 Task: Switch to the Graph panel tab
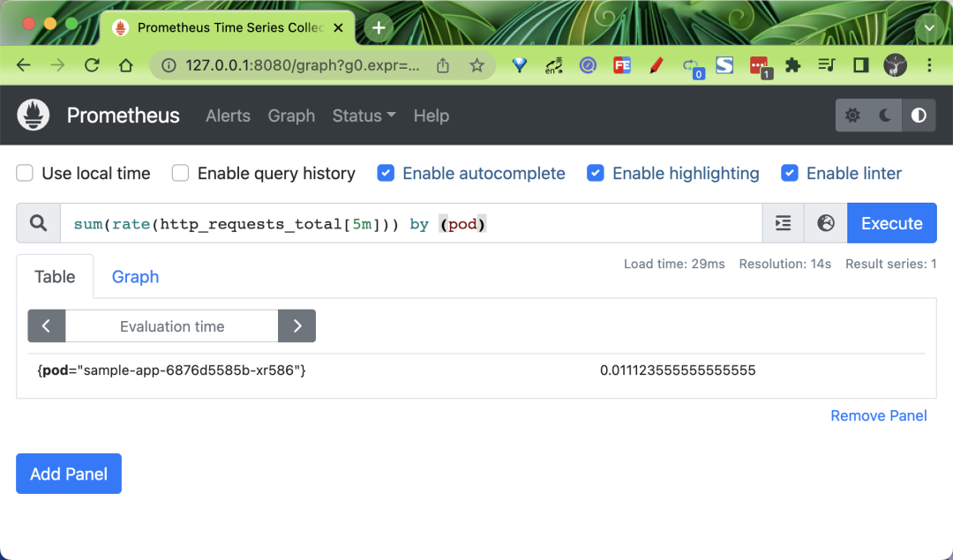(135, 276)
